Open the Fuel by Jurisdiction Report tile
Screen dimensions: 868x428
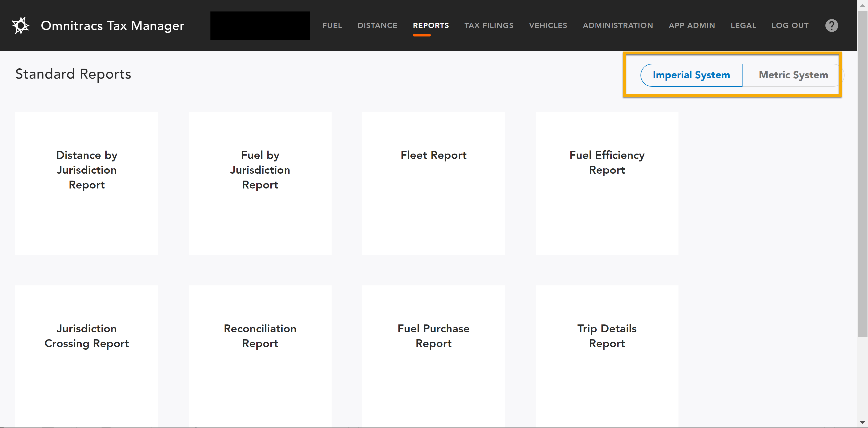pyautogui.click(x=260, y=183)
